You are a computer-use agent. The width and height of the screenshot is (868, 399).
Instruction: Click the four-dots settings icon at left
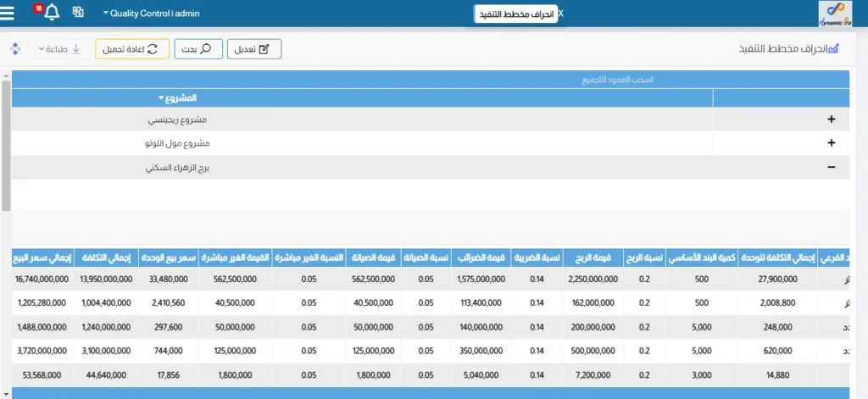(14, 49)
